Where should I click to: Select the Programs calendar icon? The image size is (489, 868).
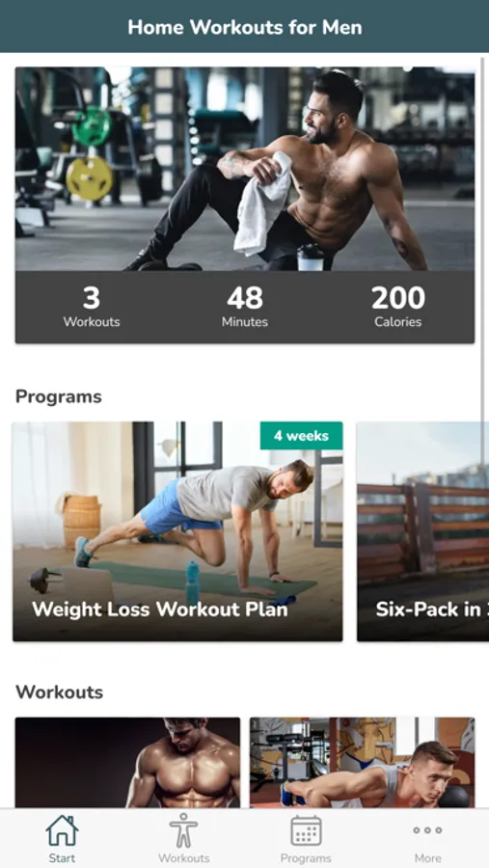(306, 830)
